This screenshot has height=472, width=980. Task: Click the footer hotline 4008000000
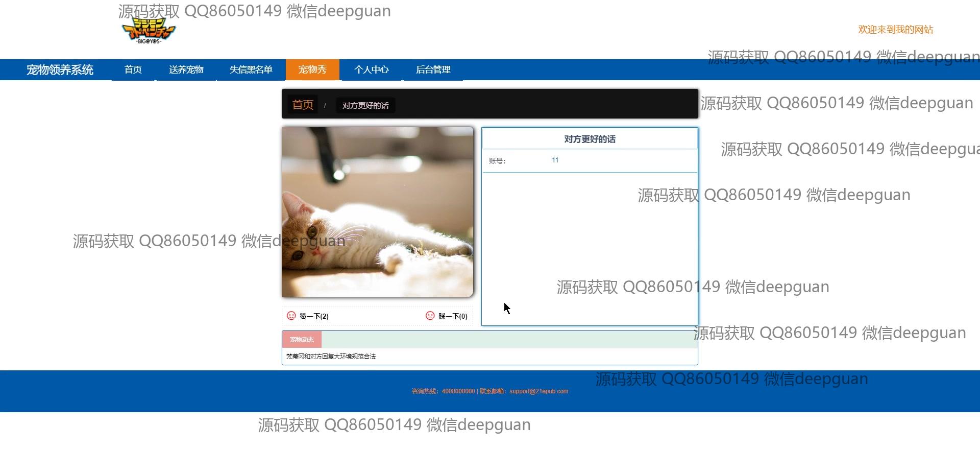(458, 391)
